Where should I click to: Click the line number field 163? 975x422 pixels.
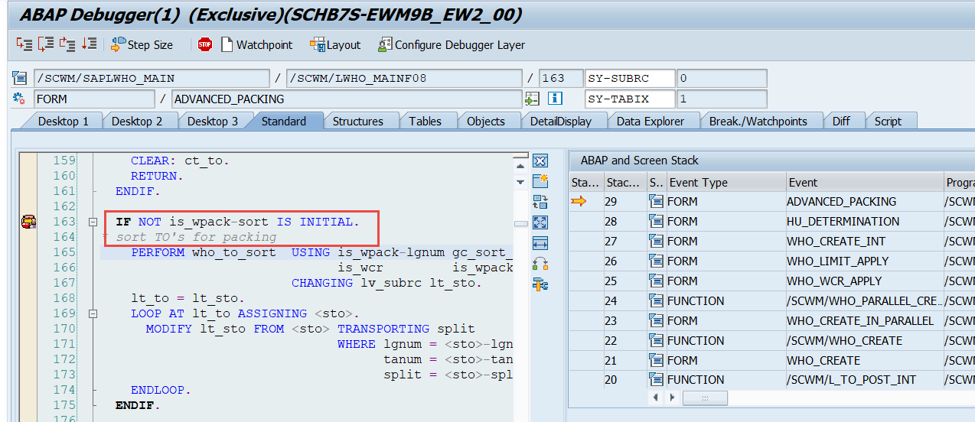560,78
